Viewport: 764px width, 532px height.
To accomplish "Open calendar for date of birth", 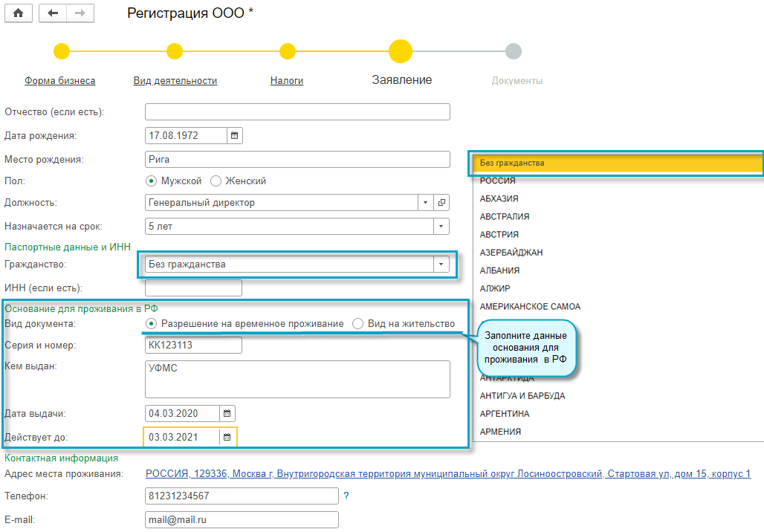I will point(234,136).
